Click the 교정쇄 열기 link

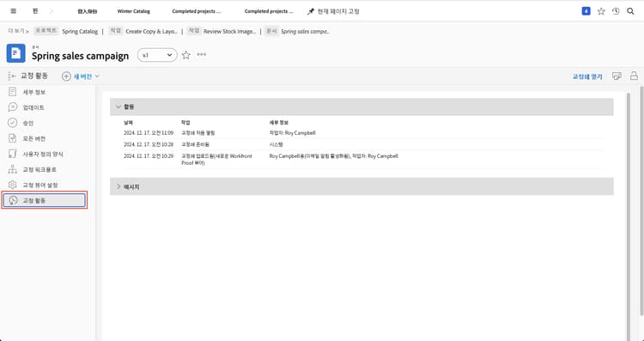point(587,76)
